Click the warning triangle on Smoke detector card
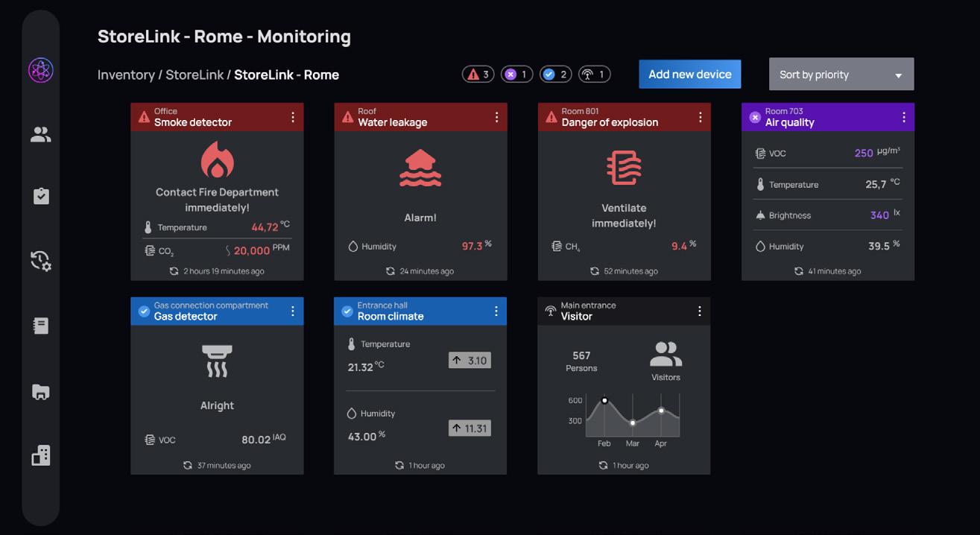This screenshot has height=535, width=980. click(x=144, y=117)
